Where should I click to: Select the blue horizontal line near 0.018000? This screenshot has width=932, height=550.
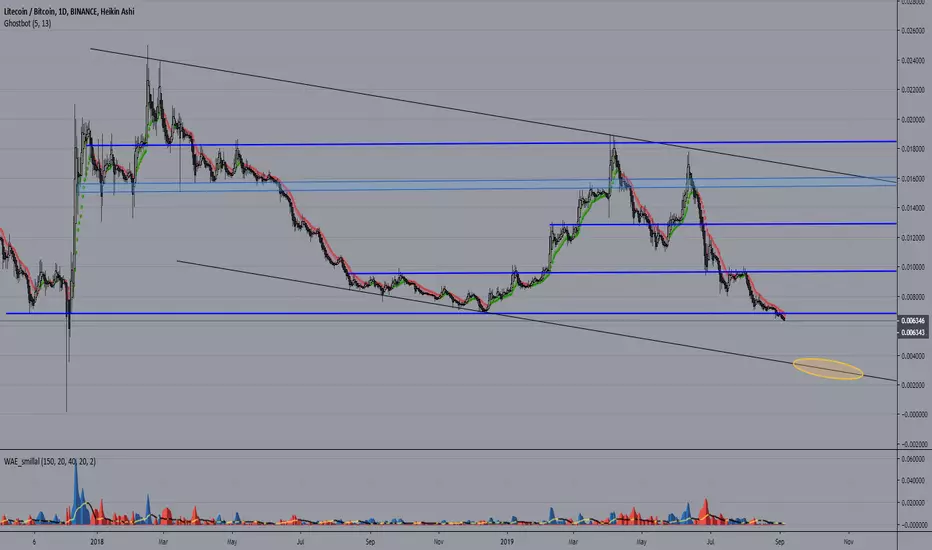[x=492, y=143]
